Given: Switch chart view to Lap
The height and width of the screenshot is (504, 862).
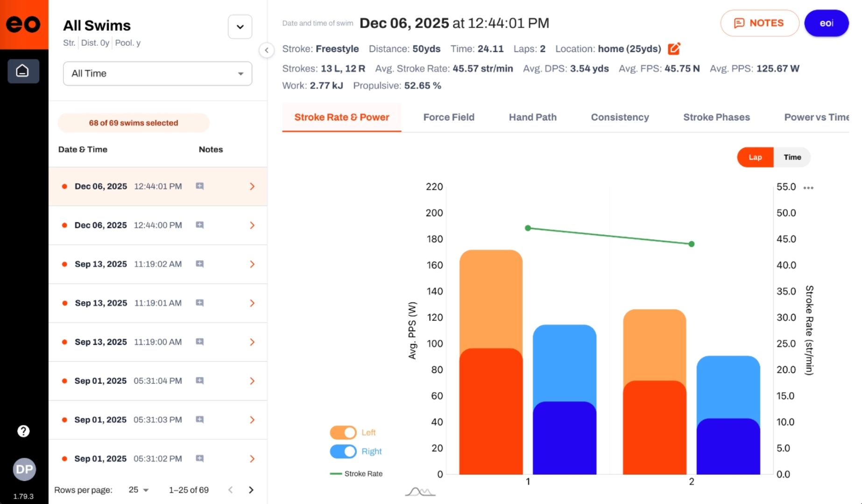Looking at the screenshot, I should pos(755,157).
